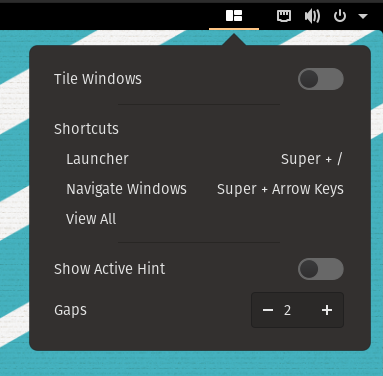Click the 'Super + /' shortcut text
383x376 pixels.
[x=312, y=159]
